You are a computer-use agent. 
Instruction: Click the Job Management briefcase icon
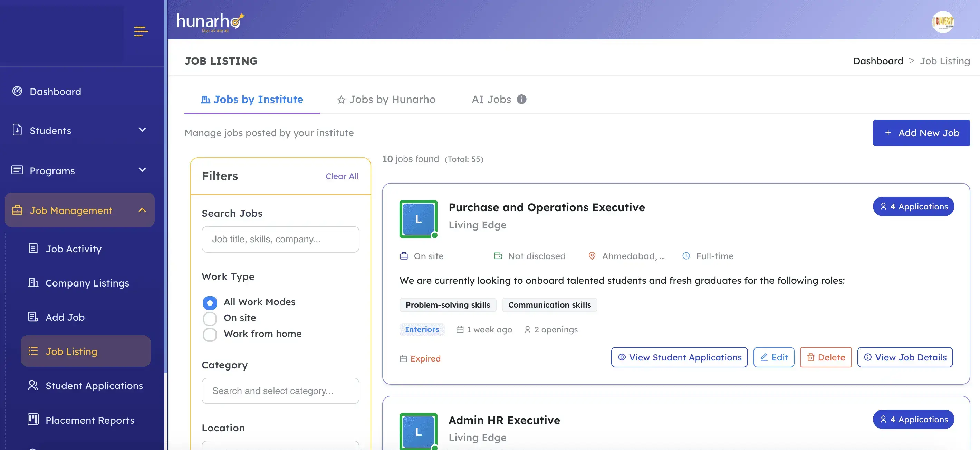17,210
